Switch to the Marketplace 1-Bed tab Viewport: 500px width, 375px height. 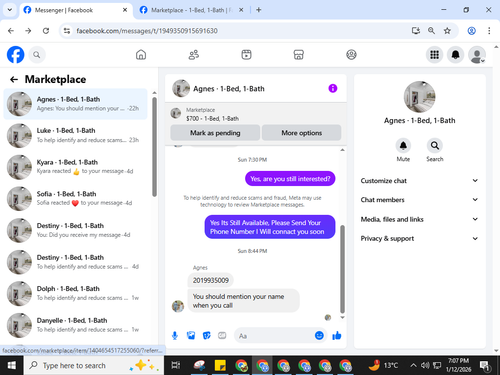coord(192,10)
